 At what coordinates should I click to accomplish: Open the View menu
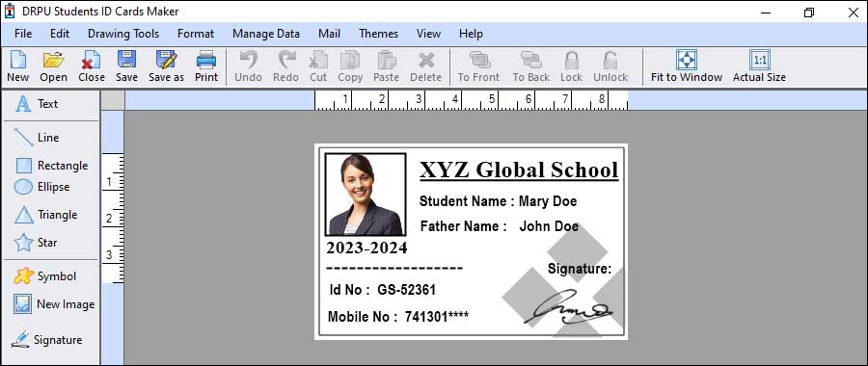pos(428,34)
